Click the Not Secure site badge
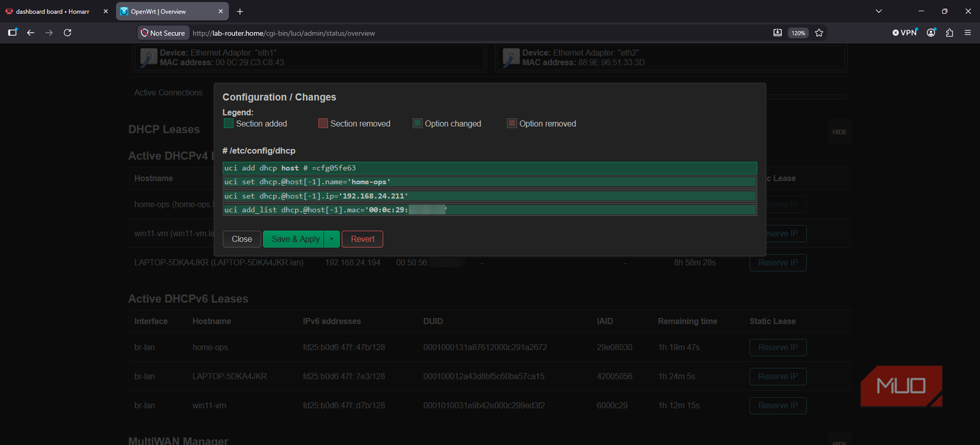This screenshot has width=980, height=445. (x=163, y=33)
